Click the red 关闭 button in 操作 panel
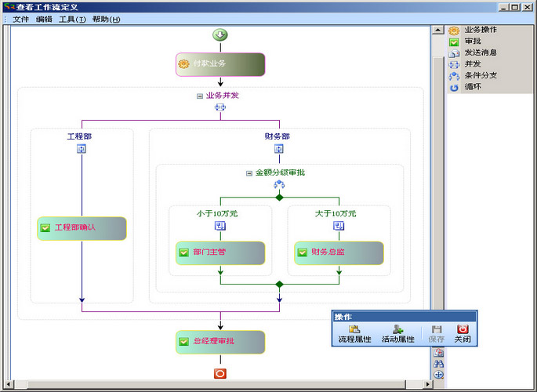The width and height of the screenshot is (537, 392). pyautogui.click(x=463, y=335)
